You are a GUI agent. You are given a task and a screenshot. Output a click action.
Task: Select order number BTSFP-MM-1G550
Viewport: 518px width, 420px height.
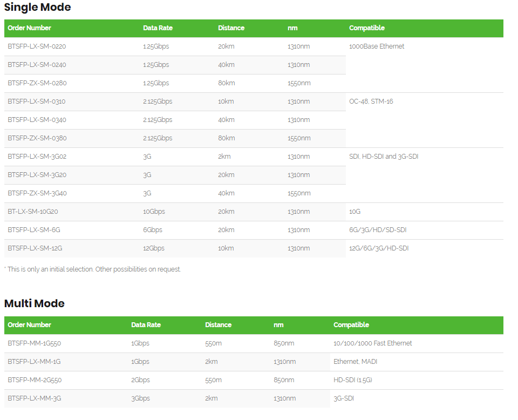coord(35,343)
